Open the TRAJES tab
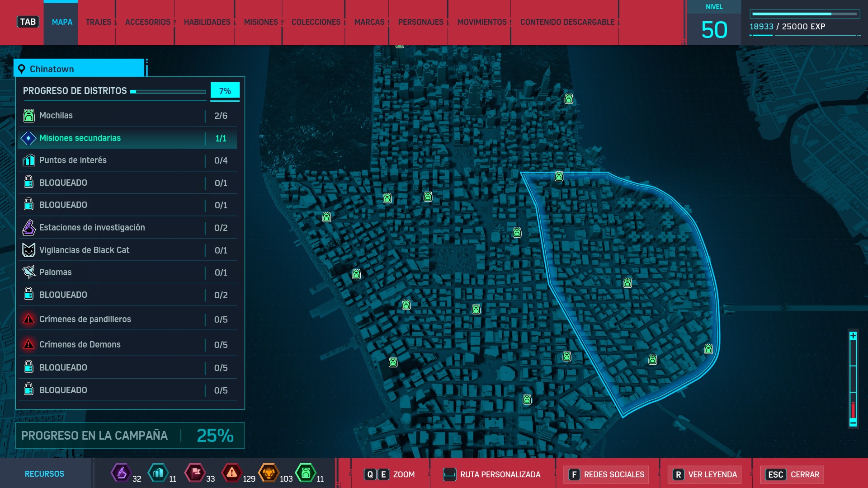868x488 pixels. coord(98,22)
